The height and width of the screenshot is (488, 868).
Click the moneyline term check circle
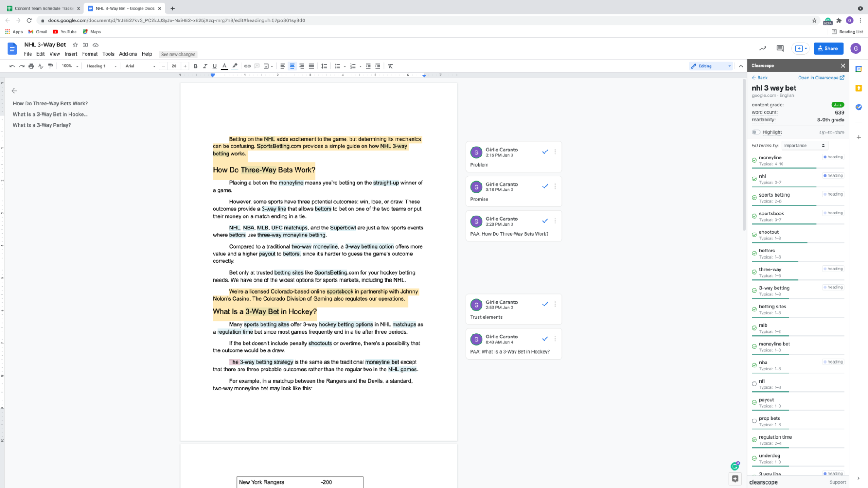pos(754,160)
